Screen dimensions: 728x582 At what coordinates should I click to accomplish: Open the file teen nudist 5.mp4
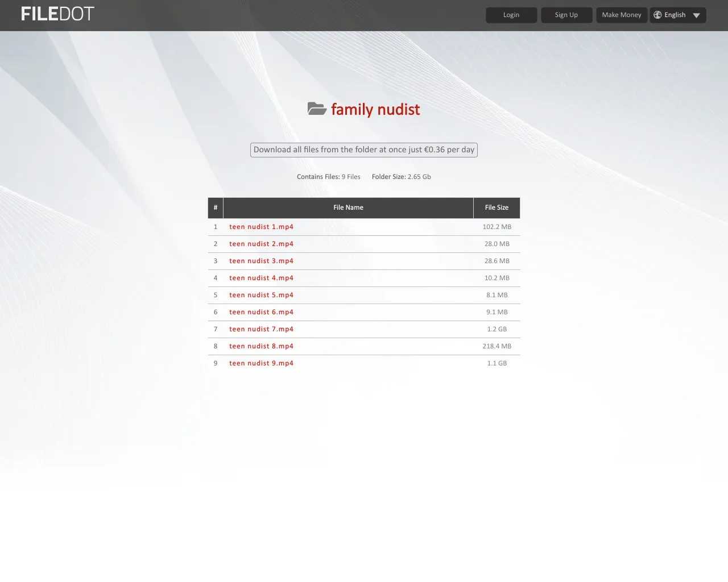tap(261, 295)
